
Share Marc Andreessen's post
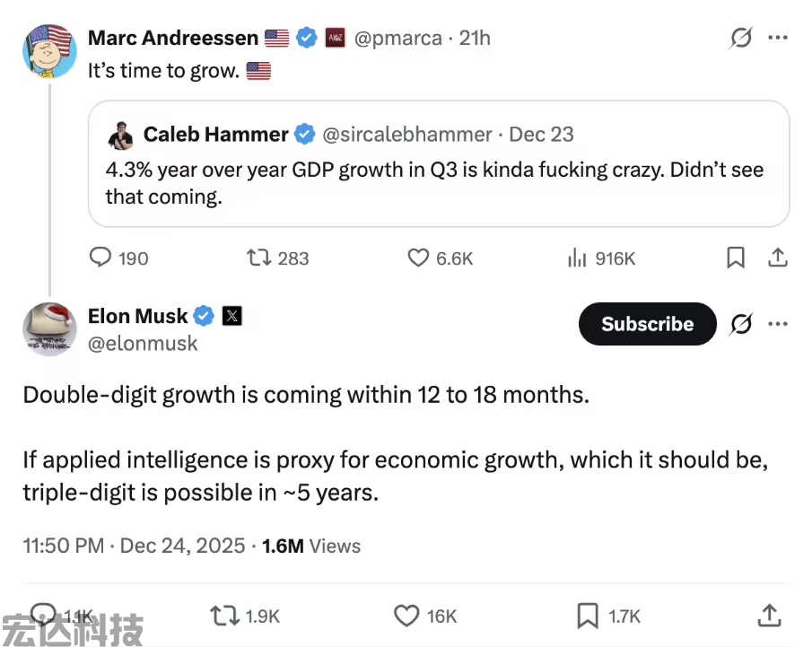(778, 258)
